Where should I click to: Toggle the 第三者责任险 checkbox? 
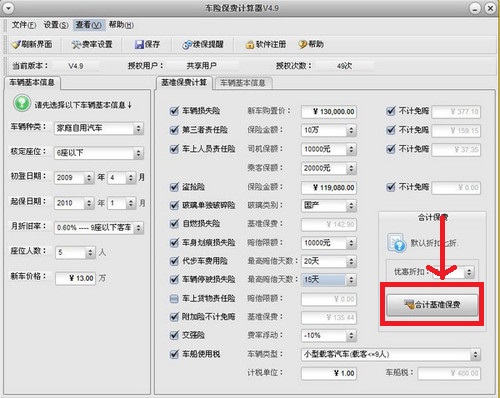point(174,130)
